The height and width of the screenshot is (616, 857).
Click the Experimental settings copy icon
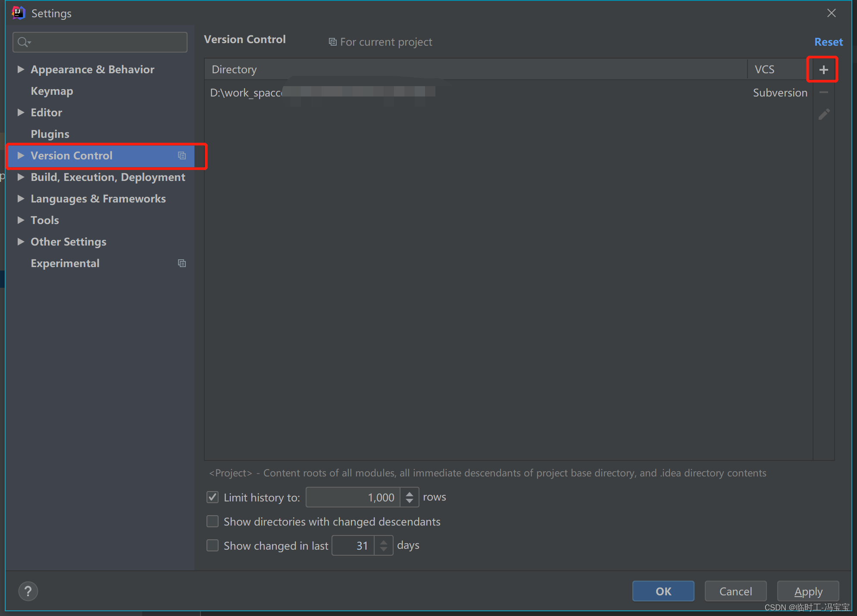[x=181, y=262]
